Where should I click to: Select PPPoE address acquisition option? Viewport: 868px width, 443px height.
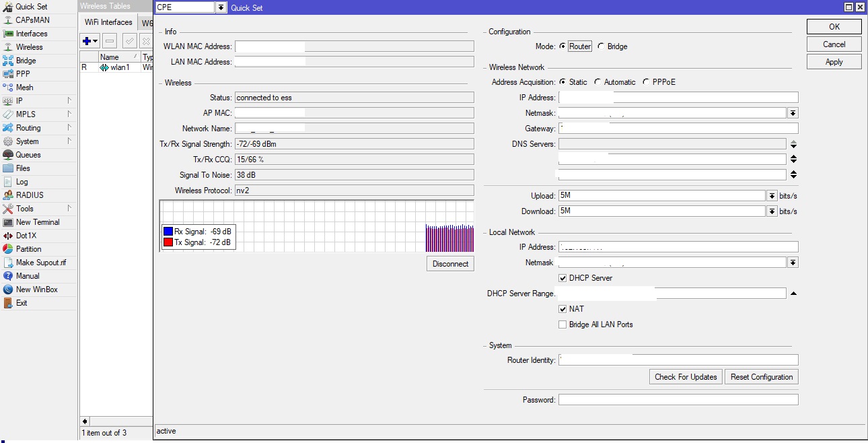pos(647,82)
